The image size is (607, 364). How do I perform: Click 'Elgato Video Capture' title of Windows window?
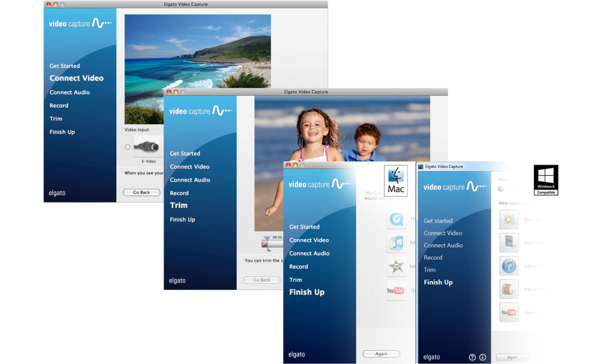[444, 167]
